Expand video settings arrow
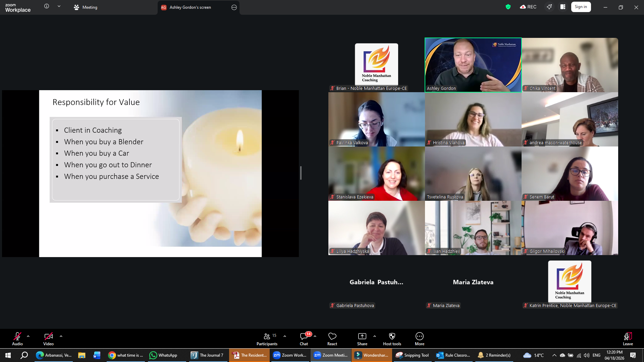Viewport: 644px width, 362px height. point(61,336)
